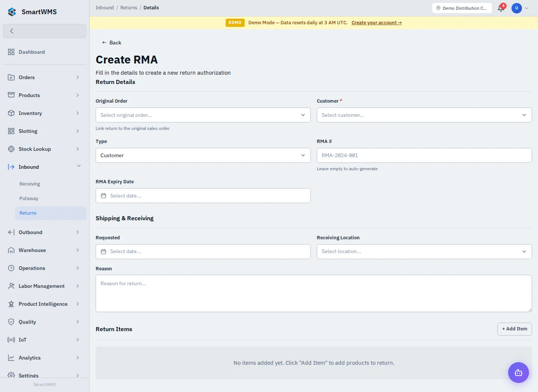The height and width of the screenshot is (392, 538).
Task: Click the Reason for return text area
Action: point(314,293)
